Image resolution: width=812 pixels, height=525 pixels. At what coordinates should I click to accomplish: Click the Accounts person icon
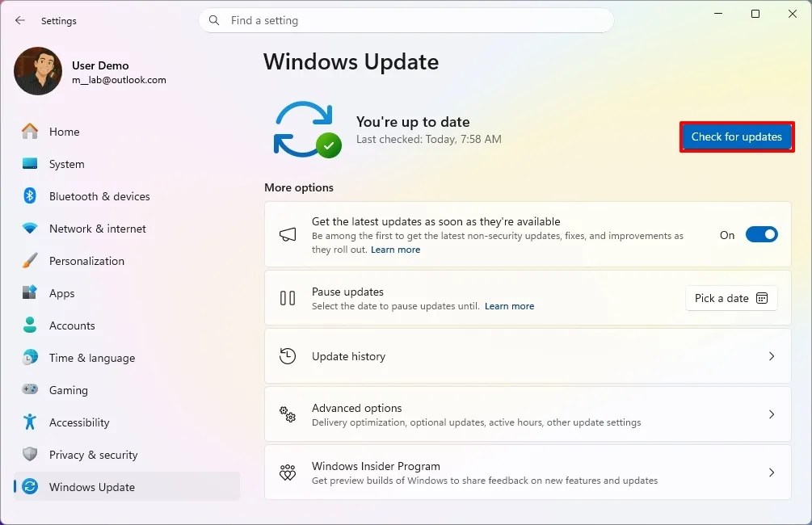point(30,325)
